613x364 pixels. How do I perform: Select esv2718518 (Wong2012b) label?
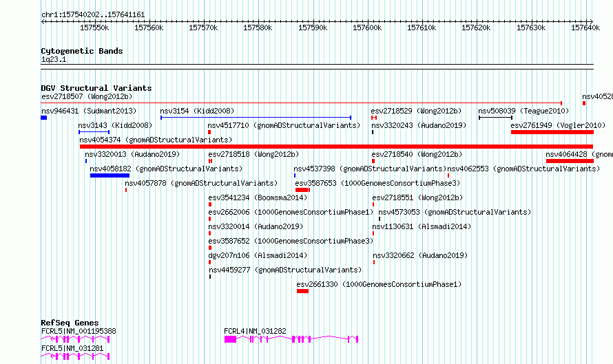(x=253, y=154)
